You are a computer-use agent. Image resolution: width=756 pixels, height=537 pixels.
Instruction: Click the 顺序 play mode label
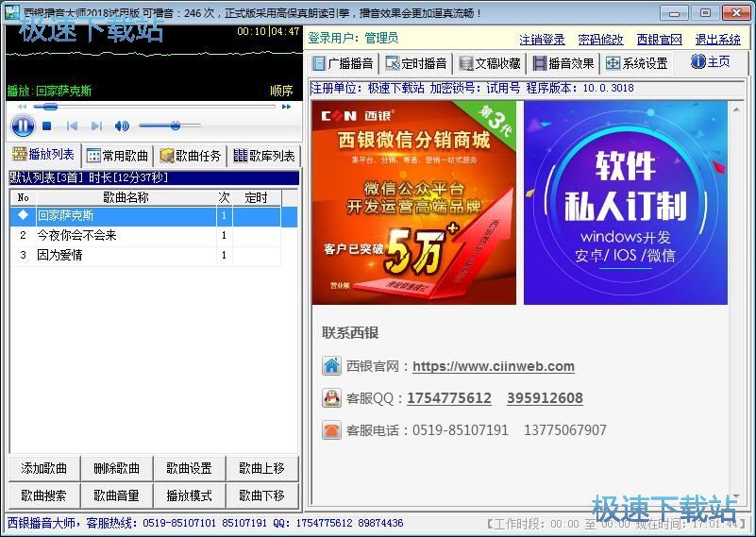281,91
